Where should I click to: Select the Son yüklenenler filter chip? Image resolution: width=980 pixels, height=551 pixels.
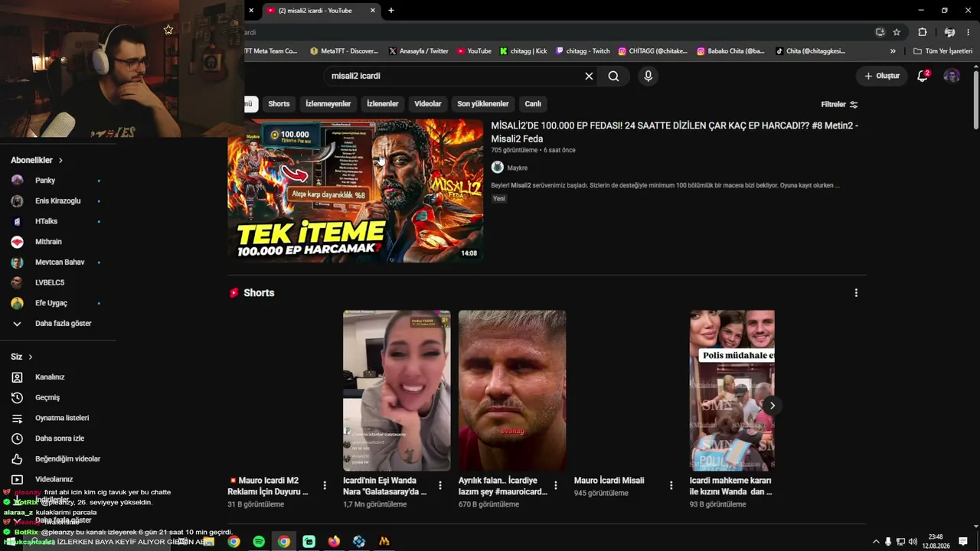pos(483,104)
